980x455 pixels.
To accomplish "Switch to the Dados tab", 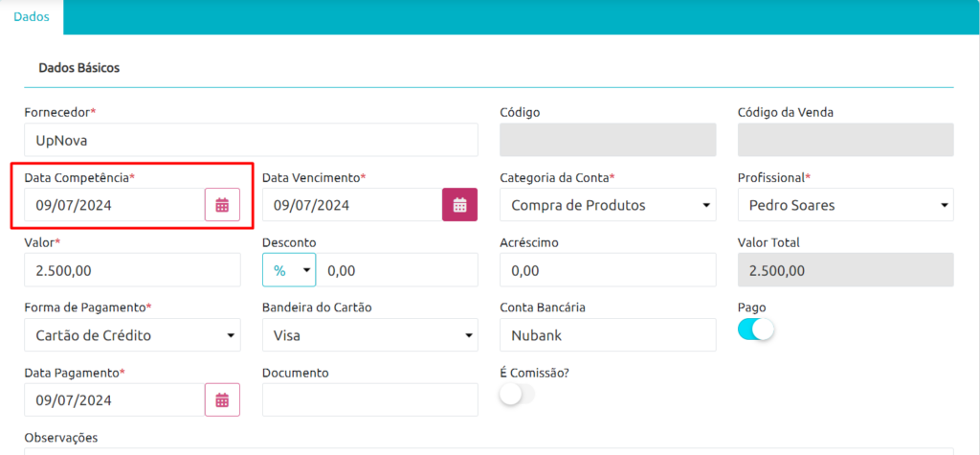I will point(32,17).
